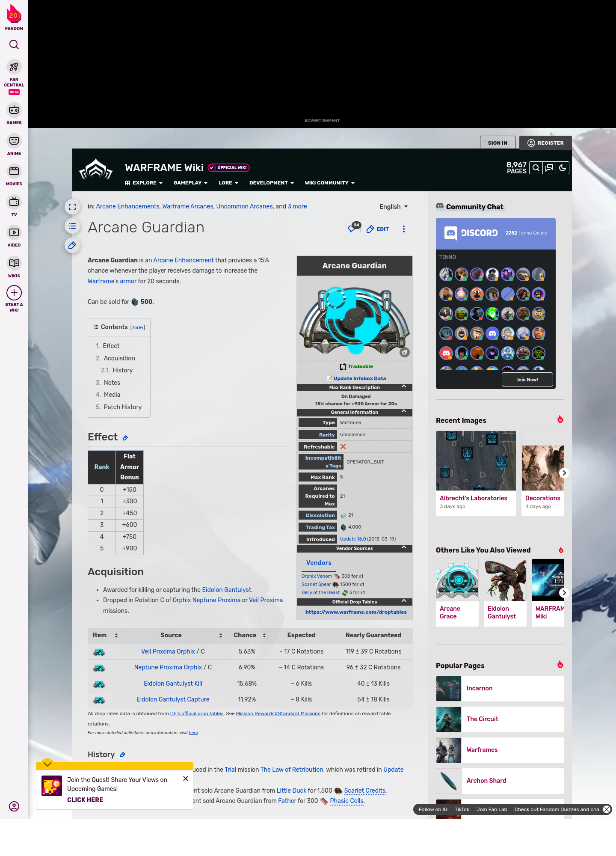Click the WARFRAME Wiki lotus logo
616x856 pixels.
96,169
